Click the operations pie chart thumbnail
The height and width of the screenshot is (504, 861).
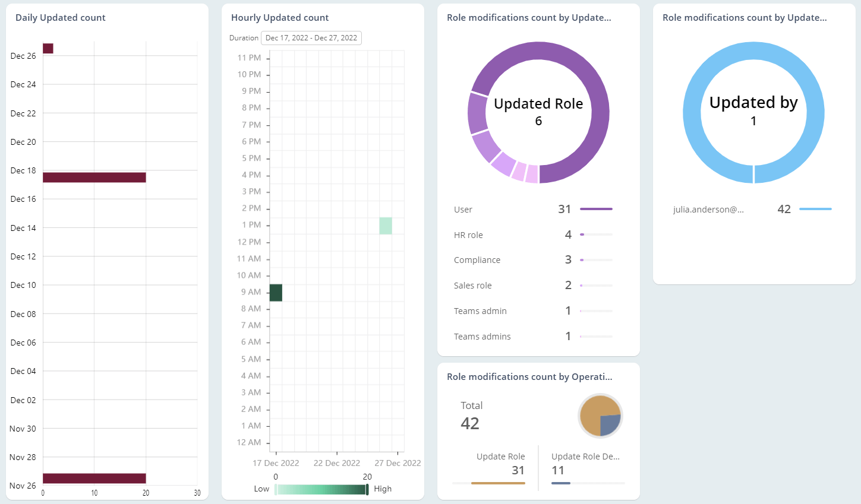[600, 416]
